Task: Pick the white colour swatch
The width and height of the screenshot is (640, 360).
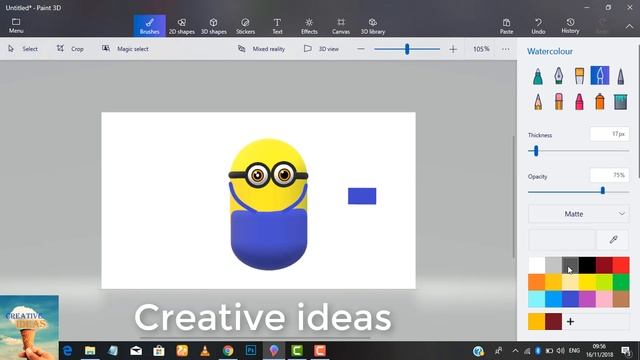Action: click(x=537, y=265)
